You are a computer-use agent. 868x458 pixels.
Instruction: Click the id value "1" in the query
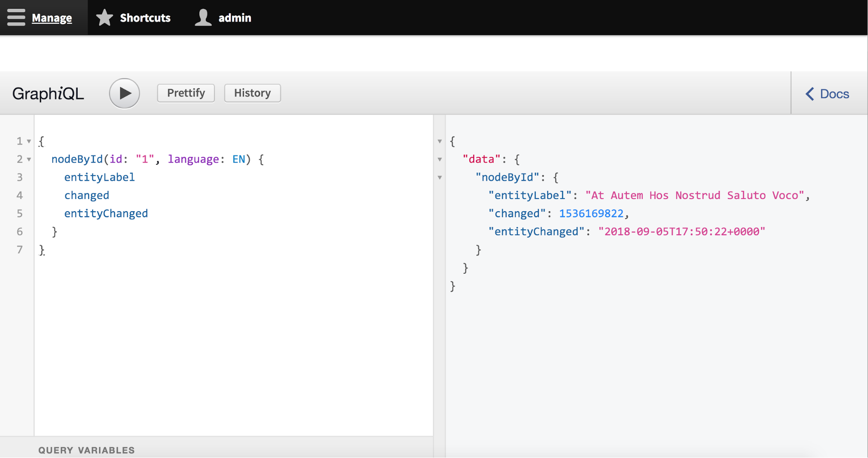[x=145, y=159]
